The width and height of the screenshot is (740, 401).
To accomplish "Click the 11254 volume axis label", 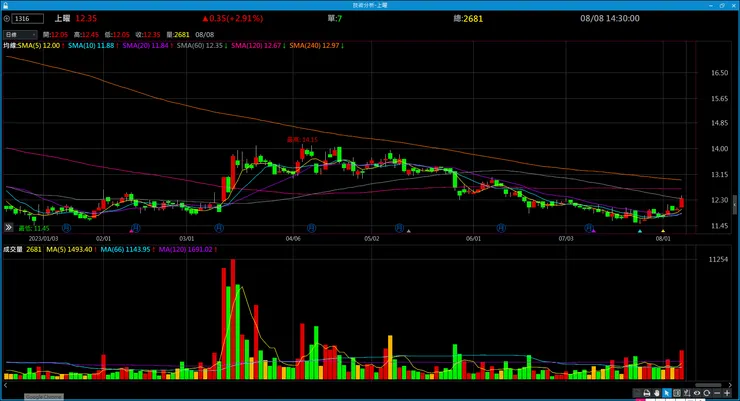I will click(x=718, y=259).
